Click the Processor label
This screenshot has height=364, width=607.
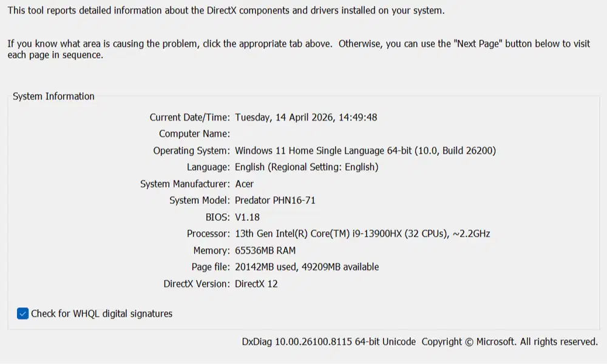(208, 234)
